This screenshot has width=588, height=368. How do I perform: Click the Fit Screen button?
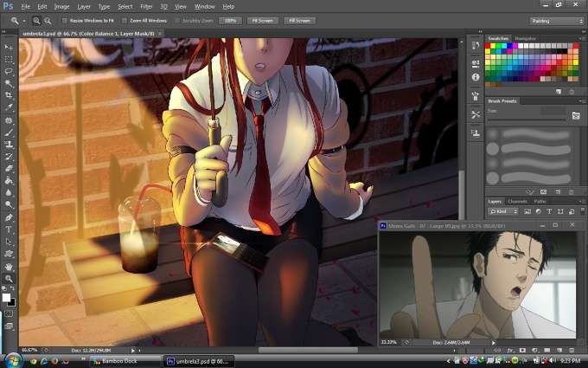263,21
